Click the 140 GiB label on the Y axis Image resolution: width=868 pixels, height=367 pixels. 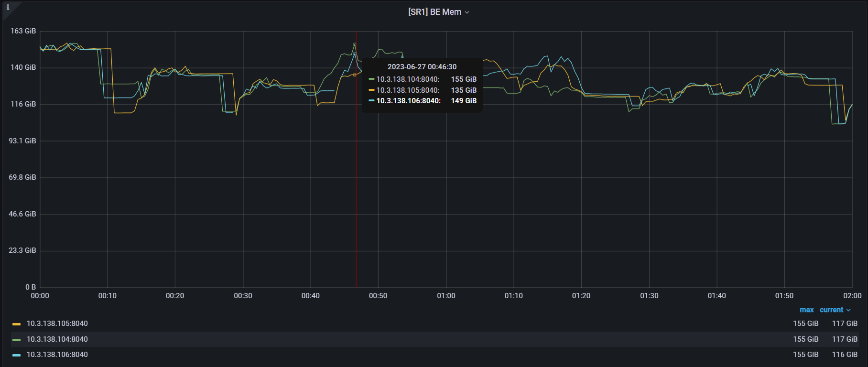click(23, 67)
